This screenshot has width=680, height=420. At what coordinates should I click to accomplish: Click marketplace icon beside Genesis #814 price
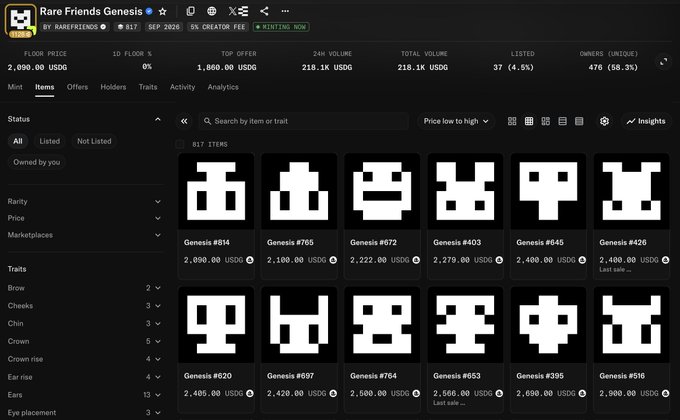[250, 260]
